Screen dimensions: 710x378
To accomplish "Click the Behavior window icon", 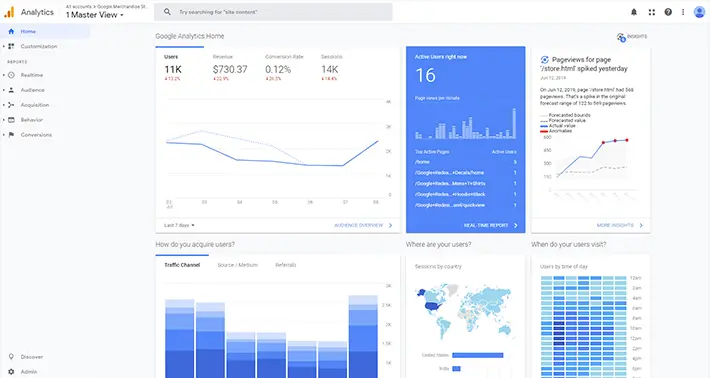I will tap(11, 120).
